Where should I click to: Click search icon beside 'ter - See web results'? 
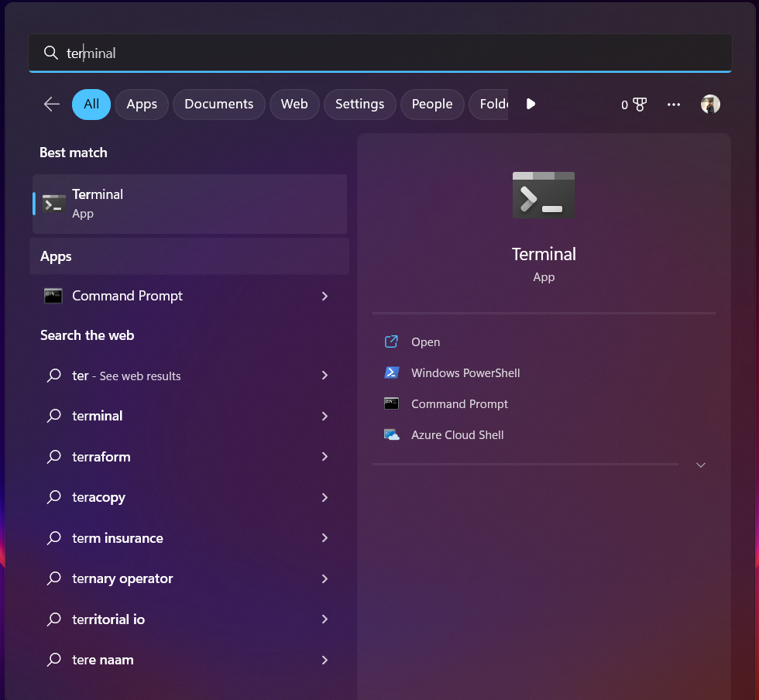(53, 376)
